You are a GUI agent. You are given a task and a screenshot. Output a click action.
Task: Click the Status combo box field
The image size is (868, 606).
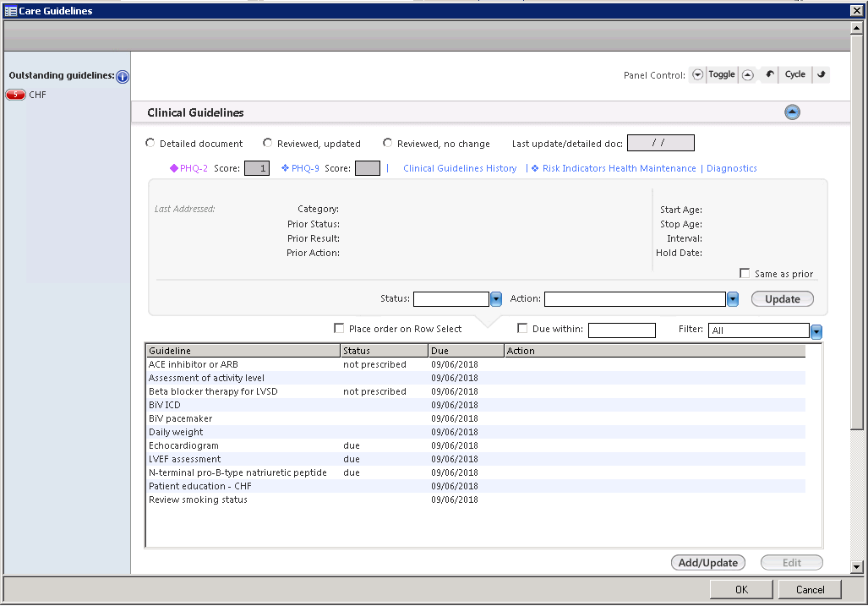pyautogui.click(x=451, y=299)
